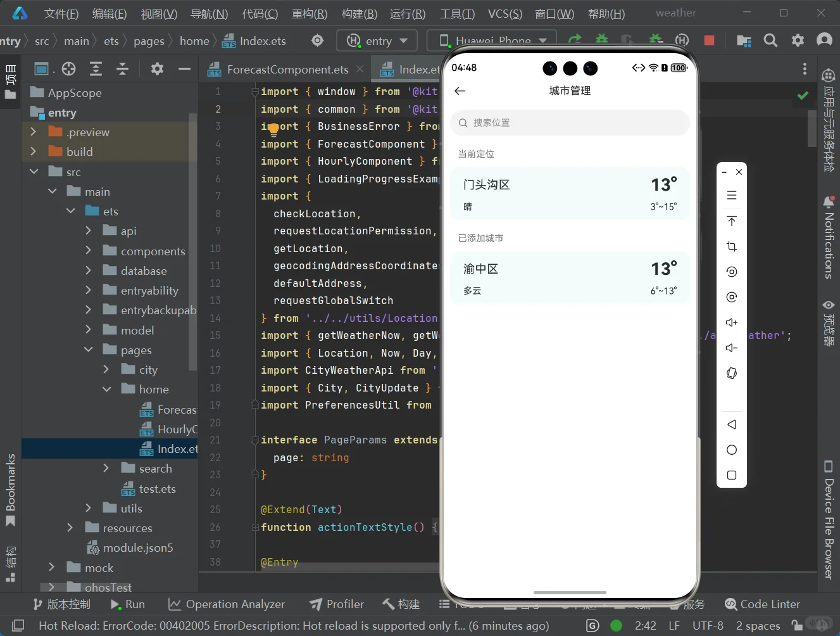This screenshot has height=636, width=840.
Task: Expand the build folder
Action: (34, 151)
